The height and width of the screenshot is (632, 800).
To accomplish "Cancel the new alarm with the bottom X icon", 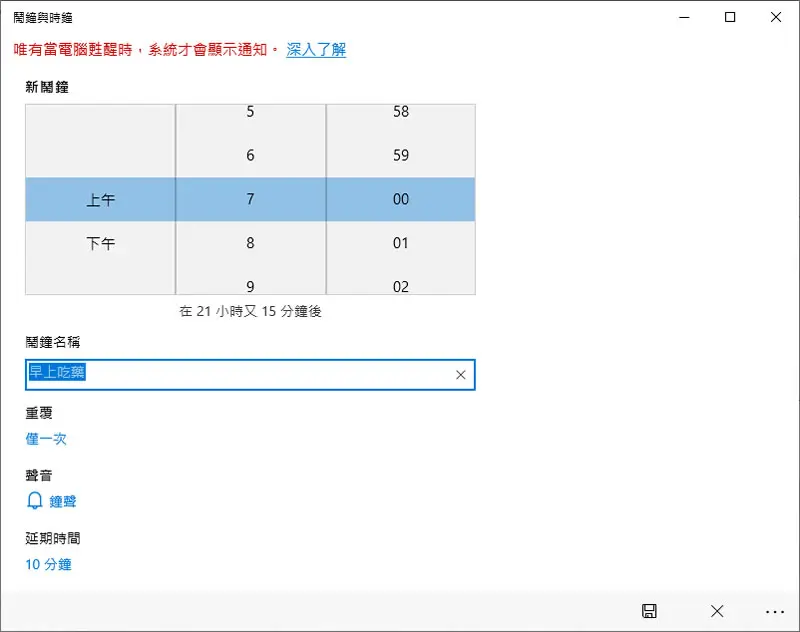I will point(717,611).
